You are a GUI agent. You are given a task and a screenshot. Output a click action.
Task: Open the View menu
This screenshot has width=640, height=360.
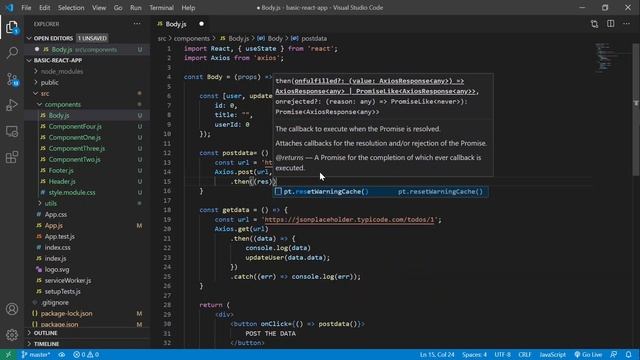[x=99, y=7]
